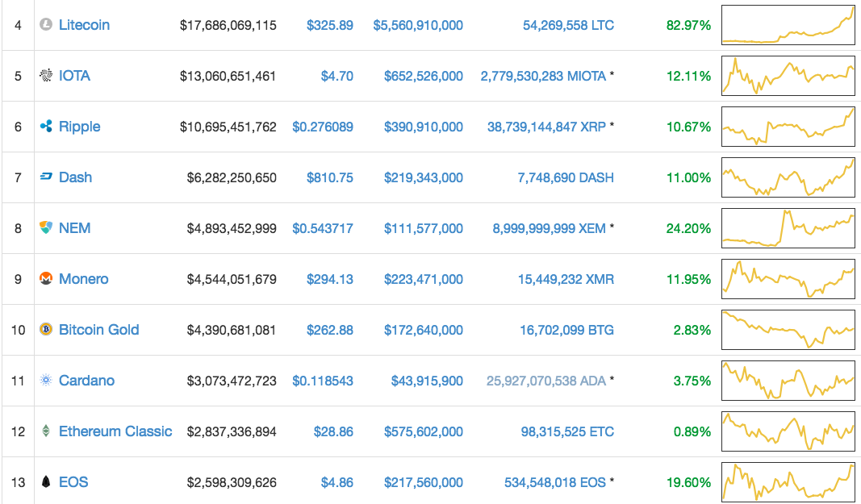This screenshot has width=861, height=504.
Task: Select NEM 24.20% change value
Action: [x=688, y=228]
